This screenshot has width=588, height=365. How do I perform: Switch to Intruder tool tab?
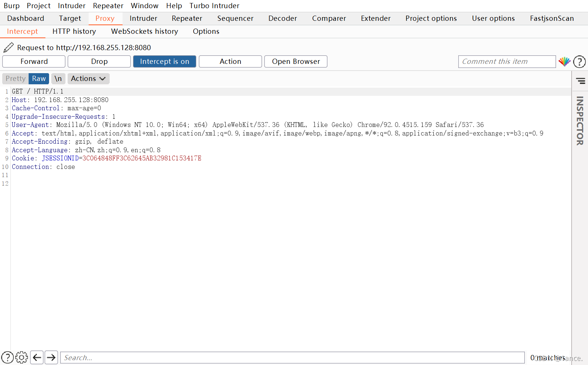[143, 19]
